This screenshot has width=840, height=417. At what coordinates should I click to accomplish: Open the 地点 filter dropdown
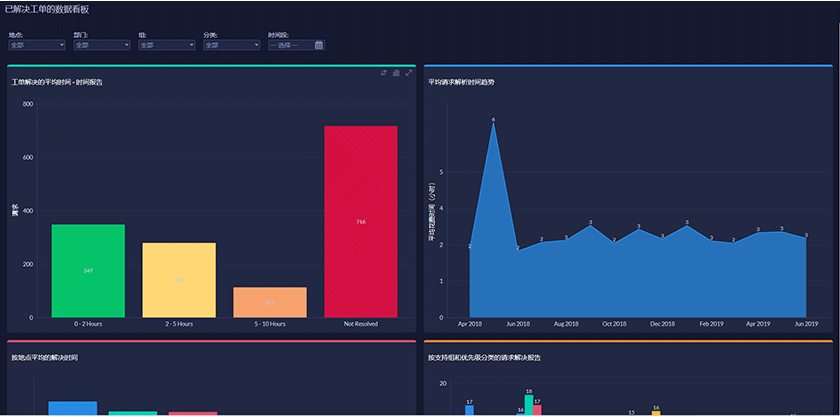(37, 46)
